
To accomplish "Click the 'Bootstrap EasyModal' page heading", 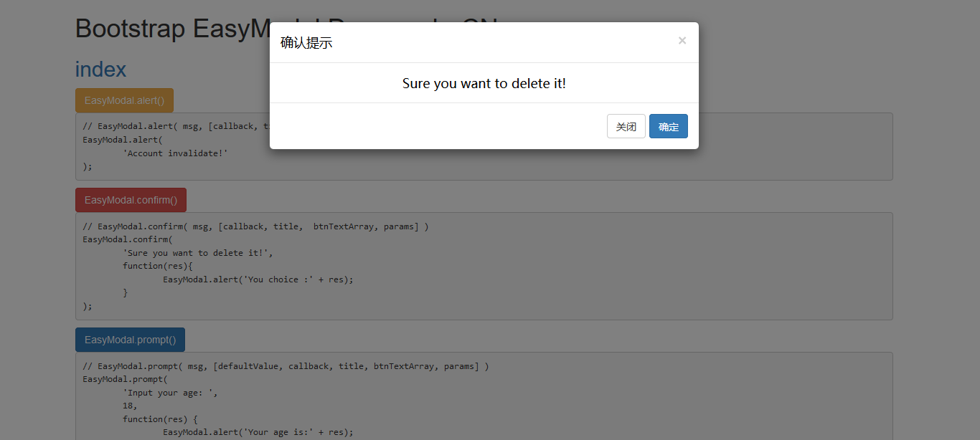I will (172, 29).
